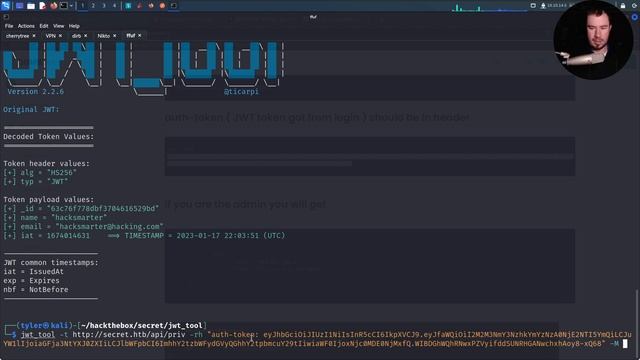The width and height of the screenshot is (640, 360).
Task: Click the email hacksmarter@hacking.com line
Action: tap(83, 227)
